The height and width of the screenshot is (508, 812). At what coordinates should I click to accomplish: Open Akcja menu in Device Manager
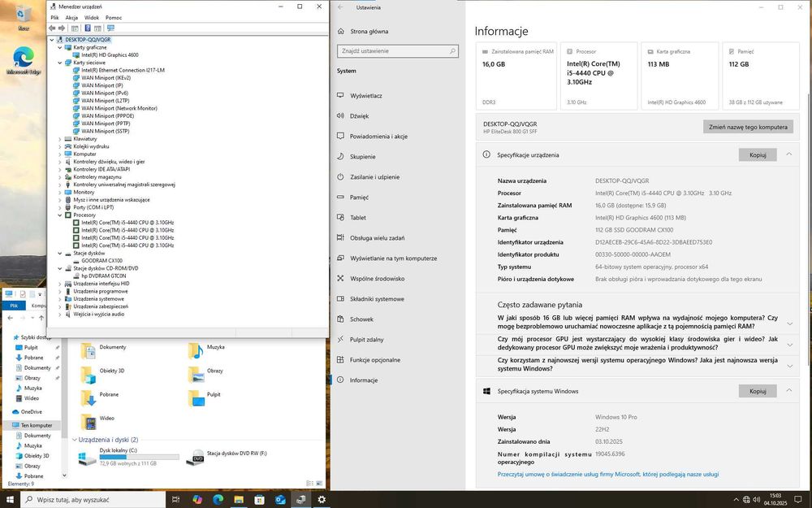point(71,18)
